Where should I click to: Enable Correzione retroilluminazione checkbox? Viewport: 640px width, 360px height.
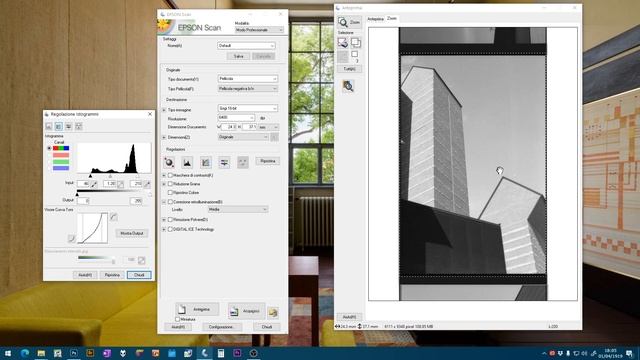pos(171,202)
